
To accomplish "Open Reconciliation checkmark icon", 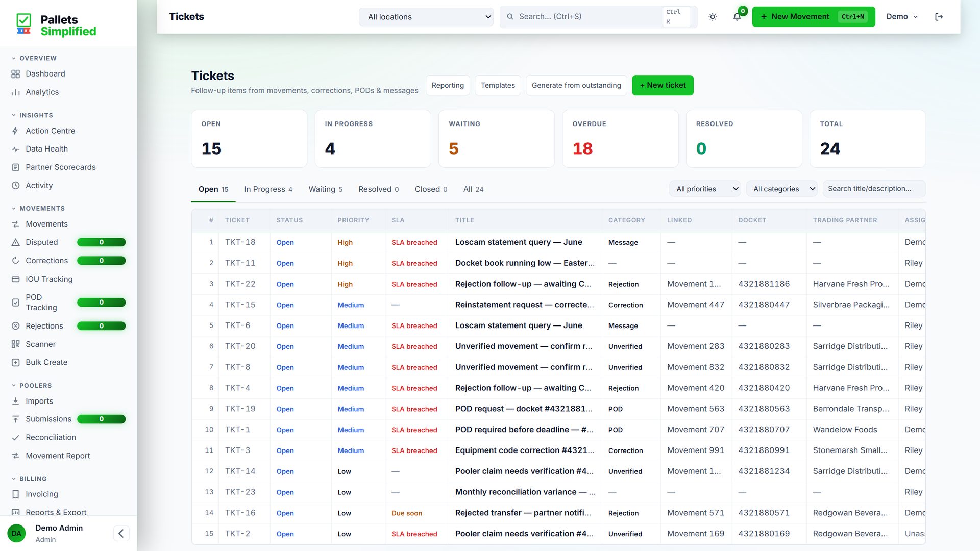I will point(15,437).
